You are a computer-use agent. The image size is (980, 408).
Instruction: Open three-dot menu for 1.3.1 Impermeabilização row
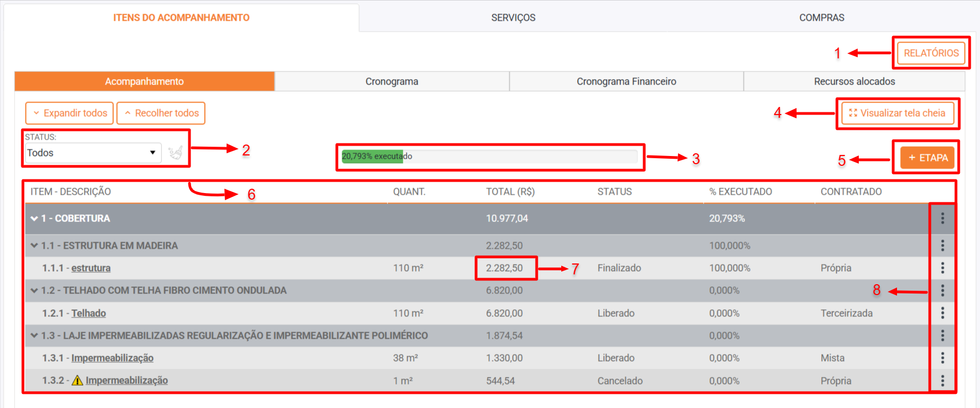tap(942, 358)
